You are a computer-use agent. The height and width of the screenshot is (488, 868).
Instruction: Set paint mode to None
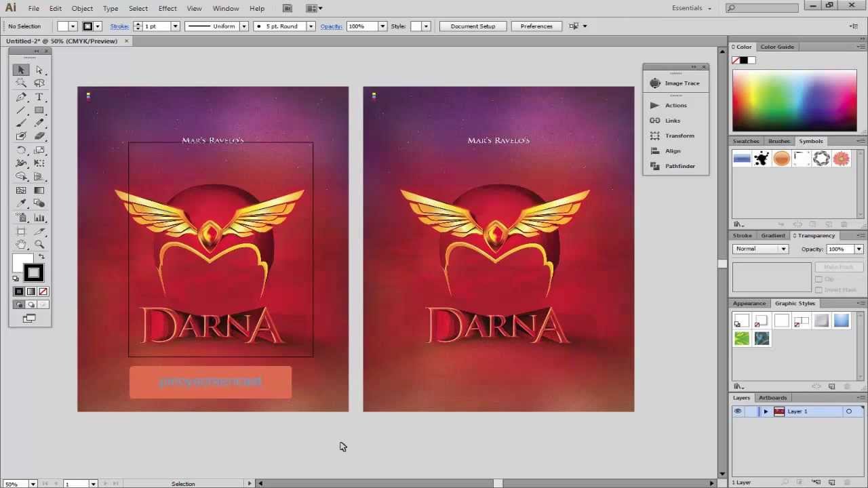tap(44, 291)
